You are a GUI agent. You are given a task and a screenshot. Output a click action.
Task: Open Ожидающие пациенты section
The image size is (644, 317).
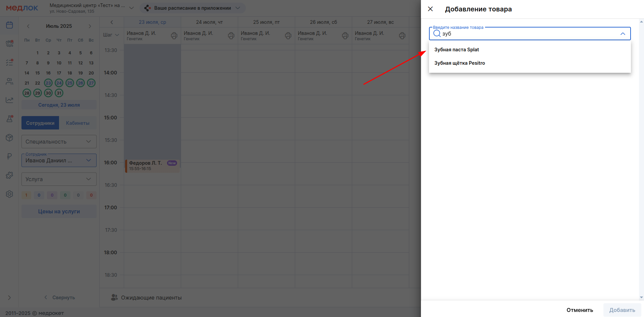click(x=146, y=298)
